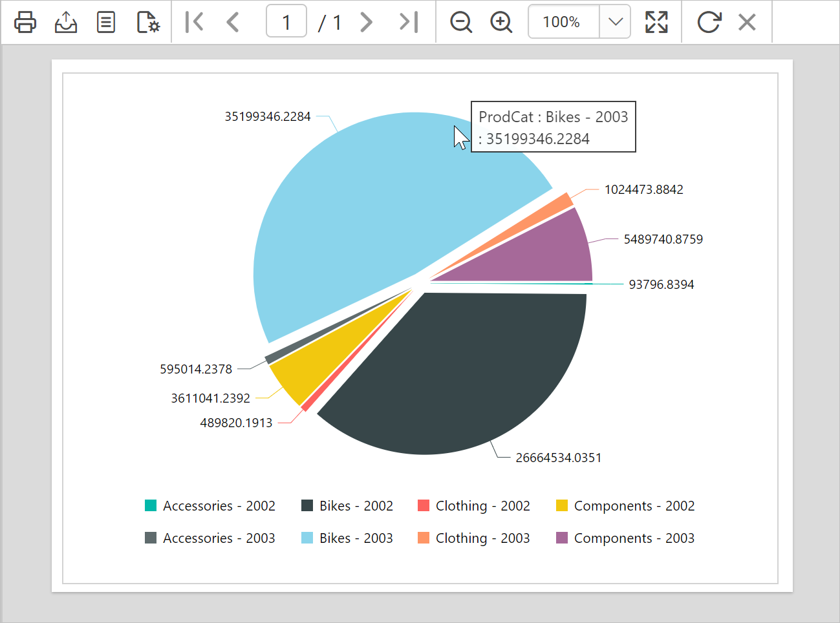The image size is (840, 623).
Task: Open the Export options
Action: click(x=65, y=21)
